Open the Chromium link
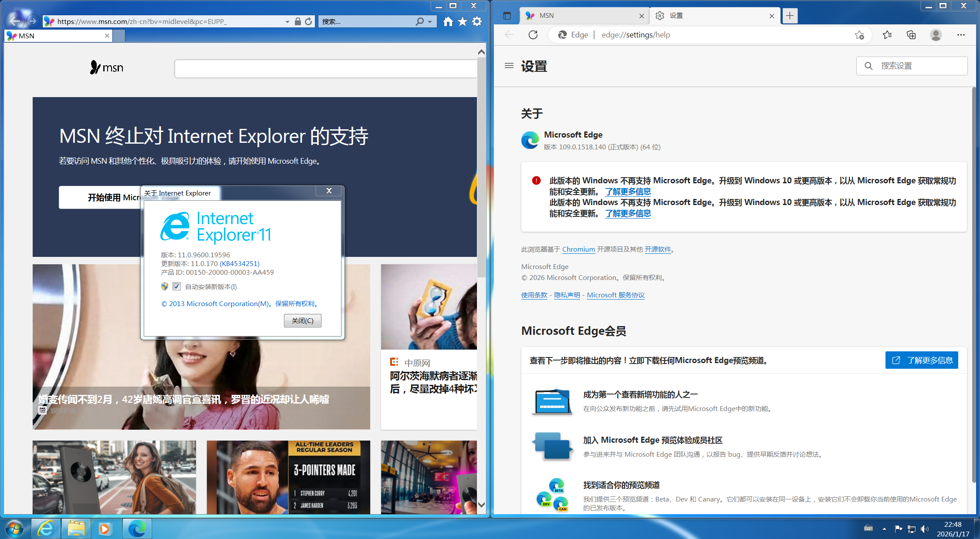This screenshot has width=980, height=539. pyautogui.click(x=578, y=249)
